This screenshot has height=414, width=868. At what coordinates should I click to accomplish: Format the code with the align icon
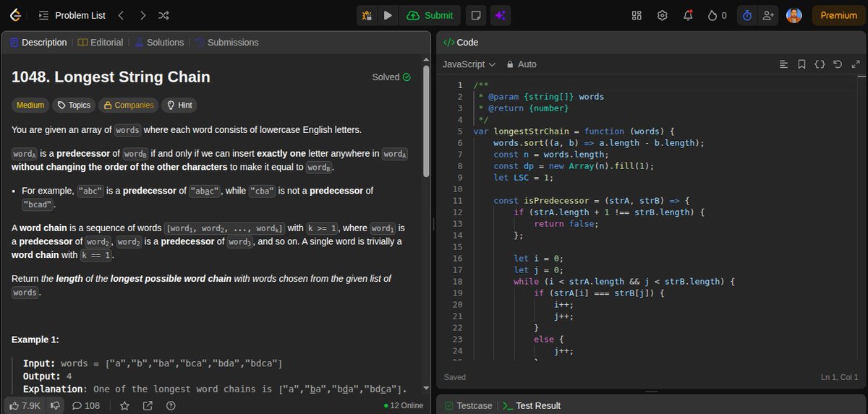[783, 64]
